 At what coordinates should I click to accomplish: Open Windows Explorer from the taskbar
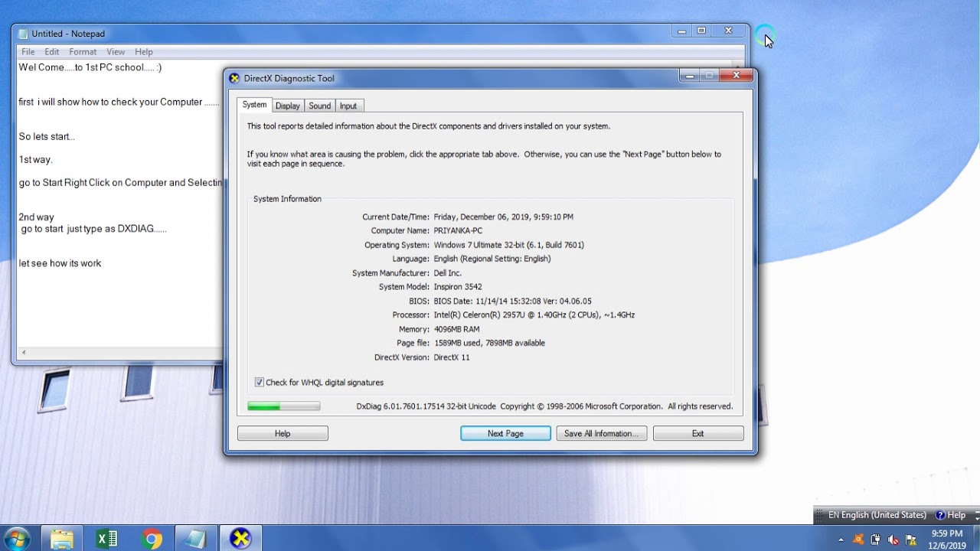63,539
